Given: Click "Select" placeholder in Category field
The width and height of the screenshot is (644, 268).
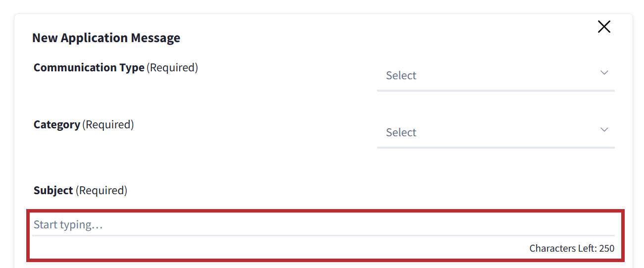Looking at the screenshot, I should coord(401,132).
